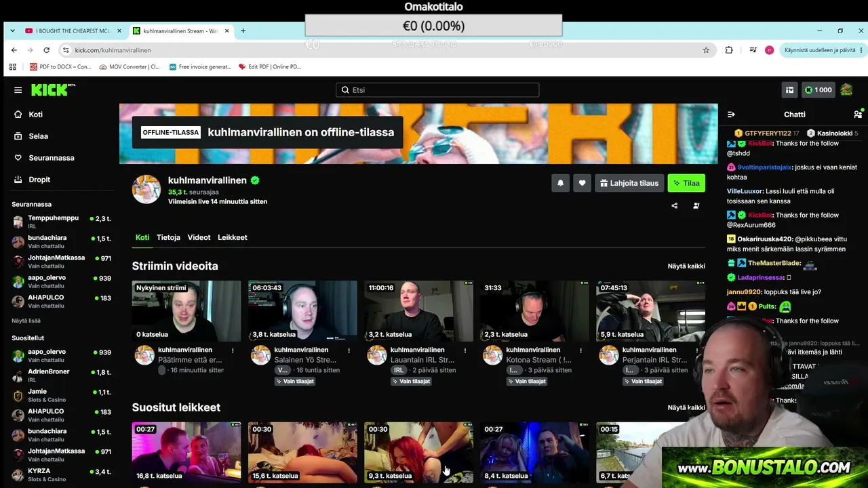Screen dimensions: 868x488
Task: Open options menu for Kotona Stream video
Action: [x=580, y=350]
